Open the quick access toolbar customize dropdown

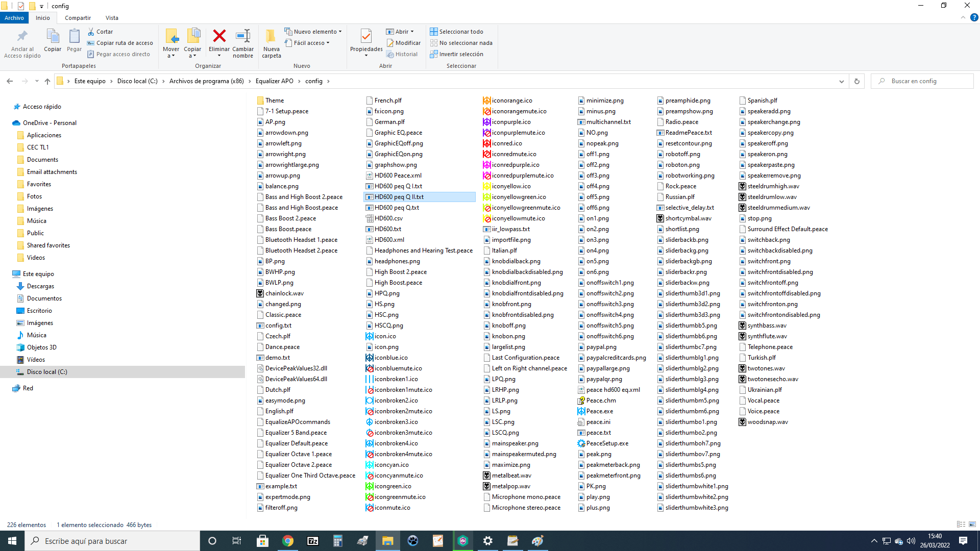coord(42,6)
